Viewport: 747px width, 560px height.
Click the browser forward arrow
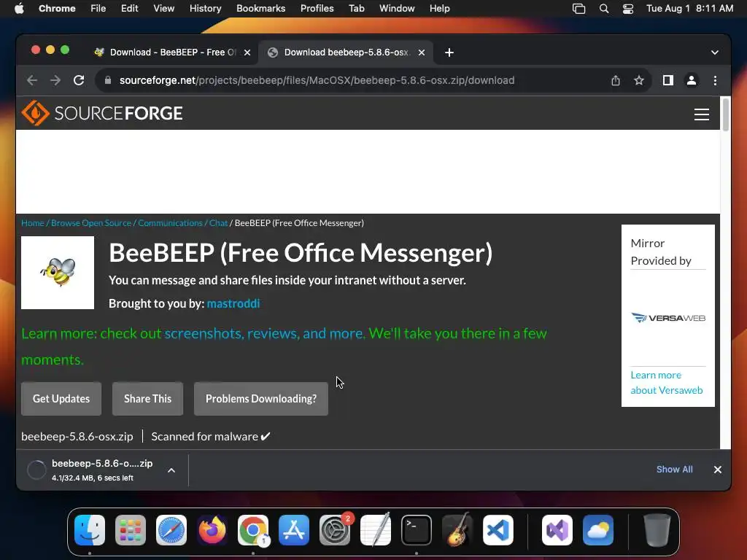[x=55, y=80]
